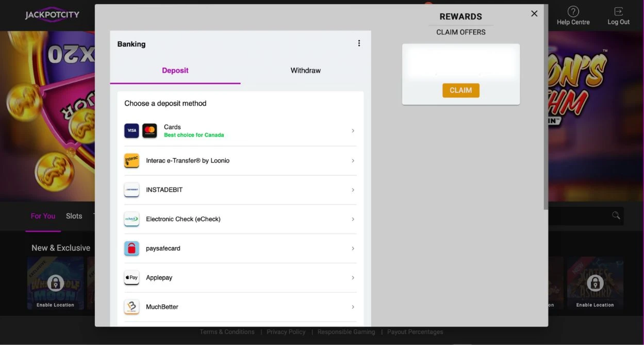644x345 pixels.
Task: Click 'Best choice for Canada' label
Action: coord(194,135)
